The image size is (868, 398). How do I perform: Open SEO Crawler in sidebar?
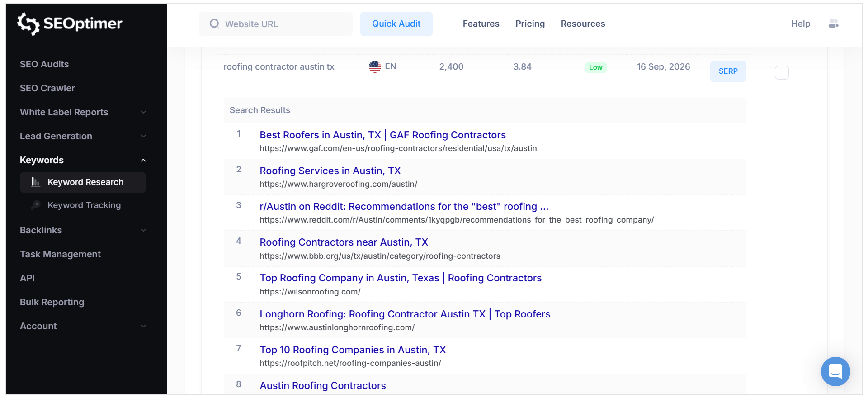(x=47, y=88)
